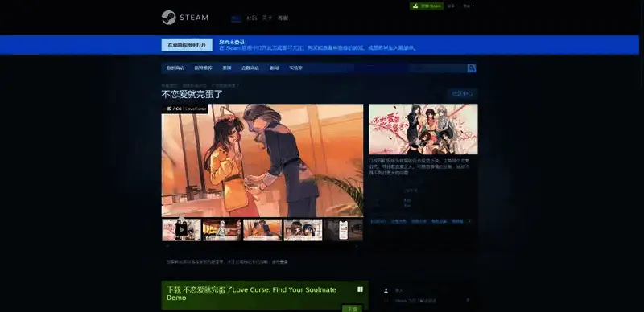Viewport: 644px width, 312px height.
Task: Select the phone screen screenshot thumbnail
Action: click(x=344, y=230)
